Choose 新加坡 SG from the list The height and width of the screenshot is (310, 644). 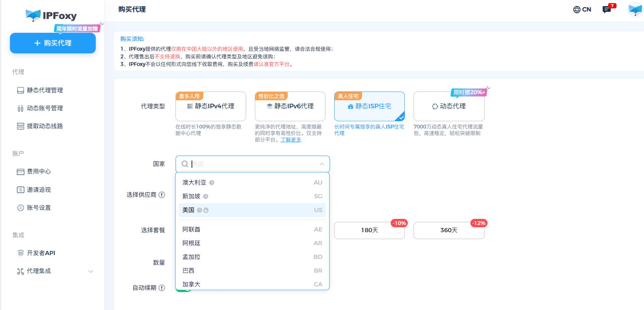tap(252, 196)
